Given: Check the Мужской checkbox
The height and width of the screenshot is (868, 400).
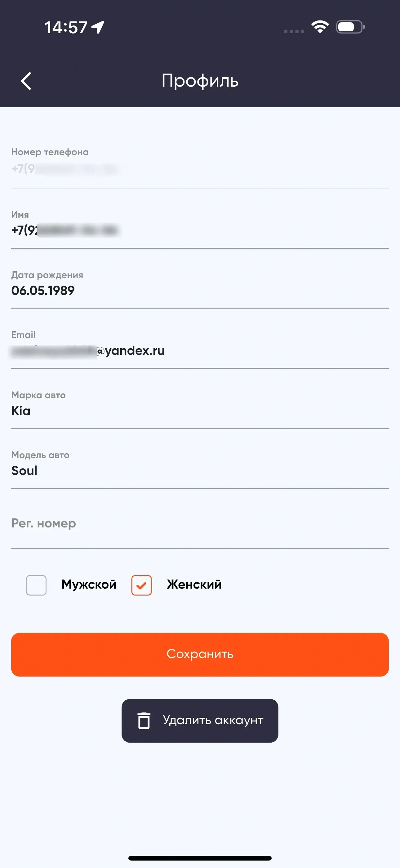Looking at the screenshot, I should [36, 585].
